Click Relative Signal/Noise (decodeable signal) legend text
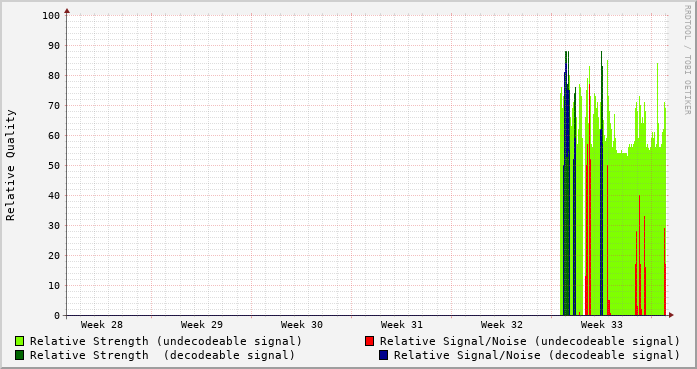The image size is (697, 369). coord(537,355)
